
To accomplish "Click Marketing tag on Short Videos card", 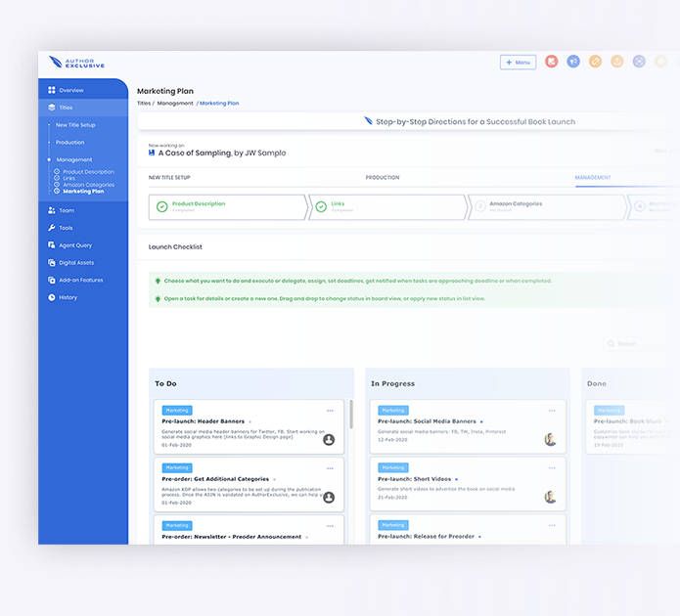I will tap(393, 467).
